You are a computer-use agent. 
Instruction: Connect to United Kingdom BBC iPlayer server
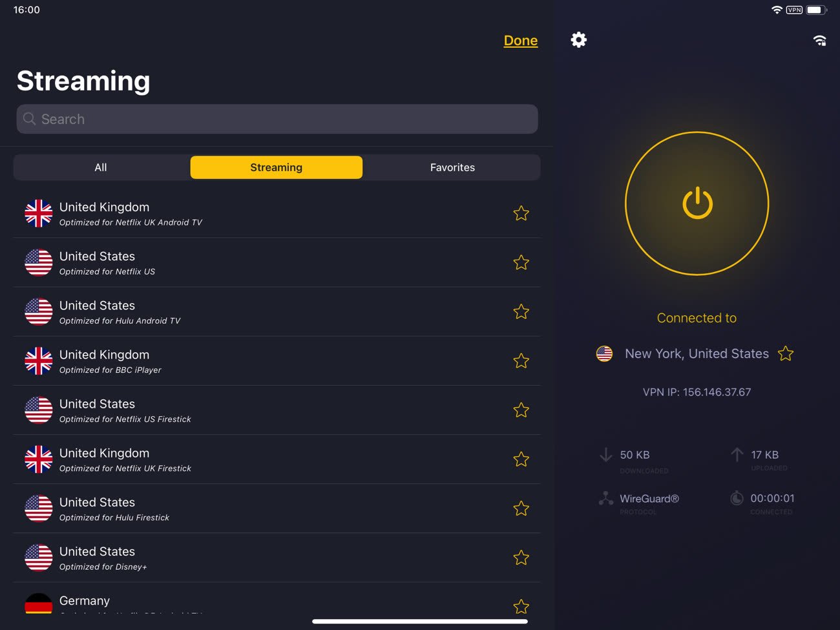[x=277, y=361]
